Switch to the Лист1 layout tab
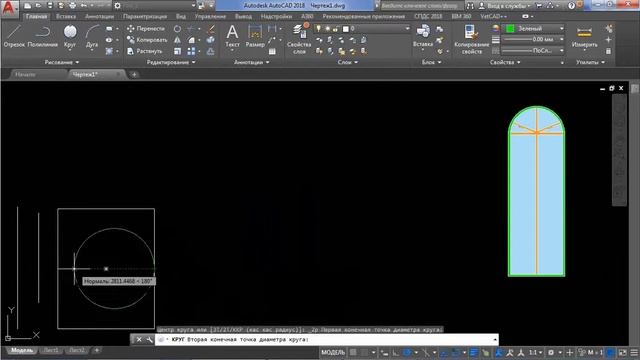 pyautogui.click(x=51, y=350)
